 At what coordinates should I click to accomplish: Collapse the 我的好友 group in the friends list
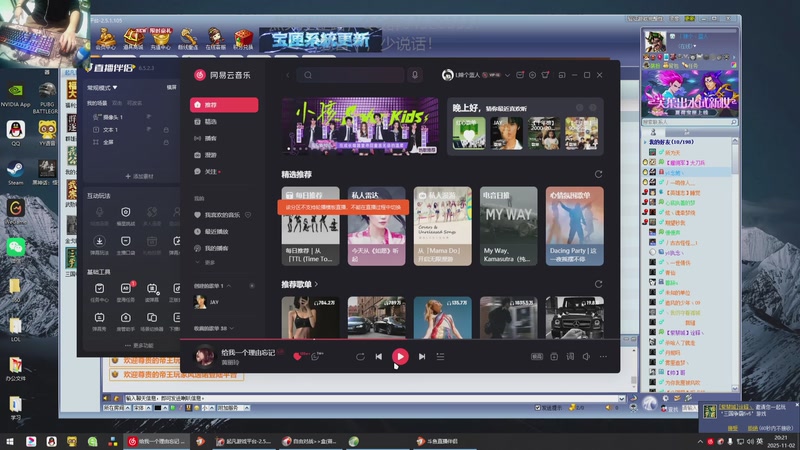645,142
